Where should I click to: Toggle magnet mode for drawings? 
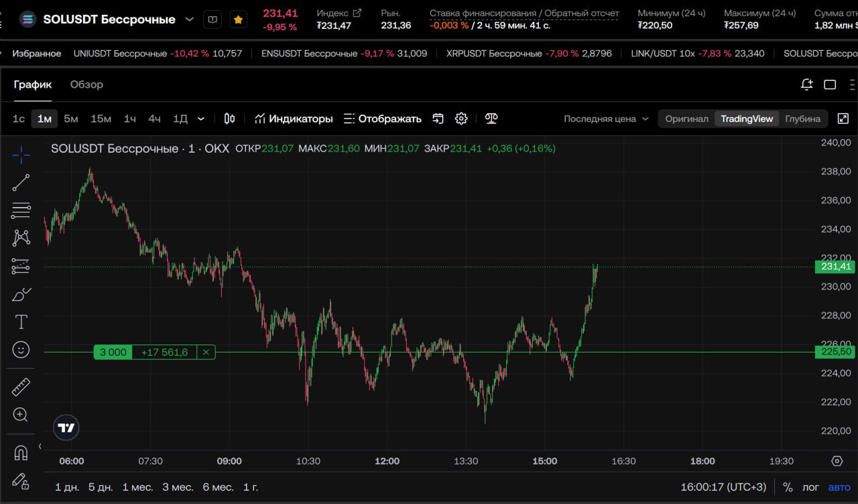(x=21, y=453)
